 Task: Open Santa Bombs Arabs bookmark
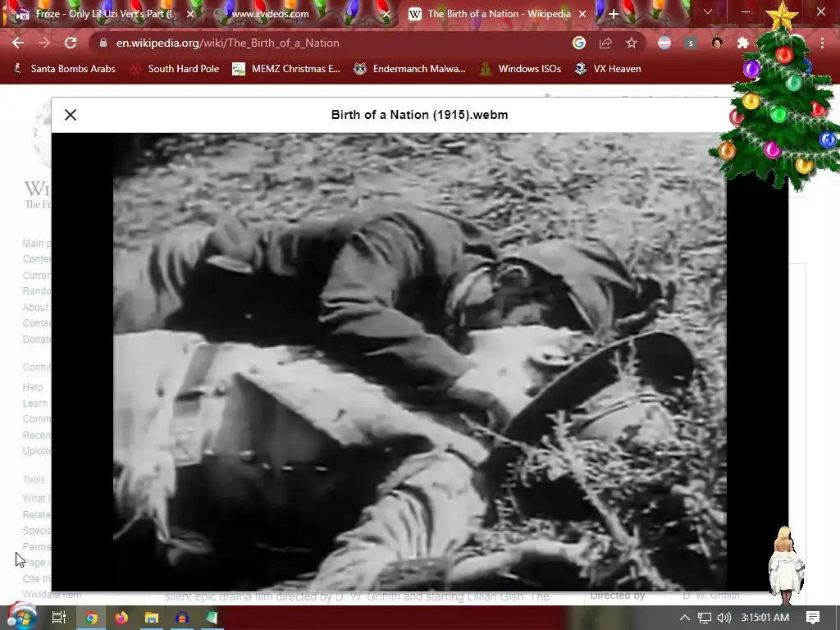point(64,69)
